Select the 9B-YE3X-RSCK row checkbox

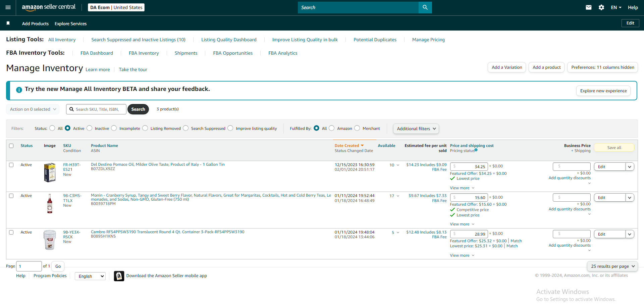click(11, 232)
